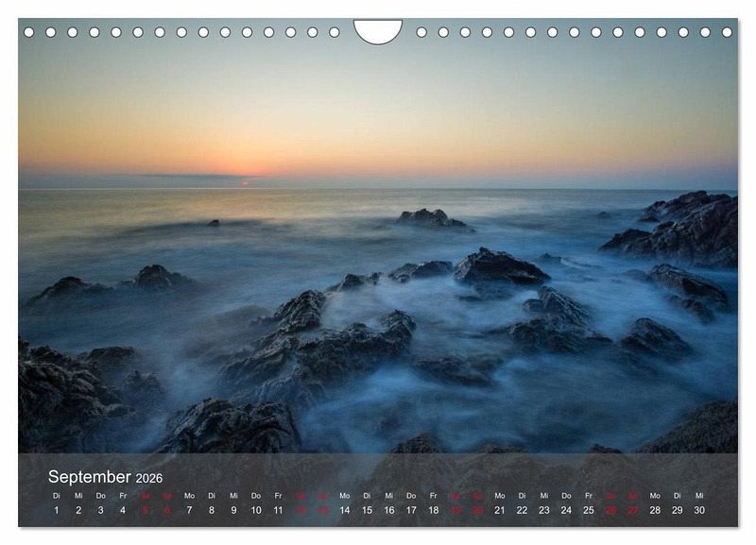Viewport: 756px width, 545px height.
Task: Select date 28 in the calendar
Action: (x=655, y=510)
